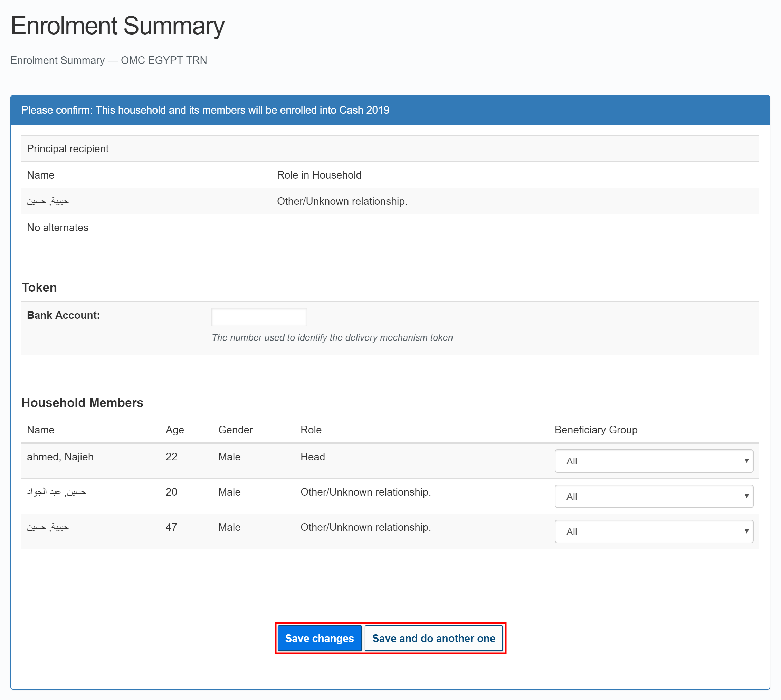
Task: Click the No alternates text
Action: click(x=58, y=227)
